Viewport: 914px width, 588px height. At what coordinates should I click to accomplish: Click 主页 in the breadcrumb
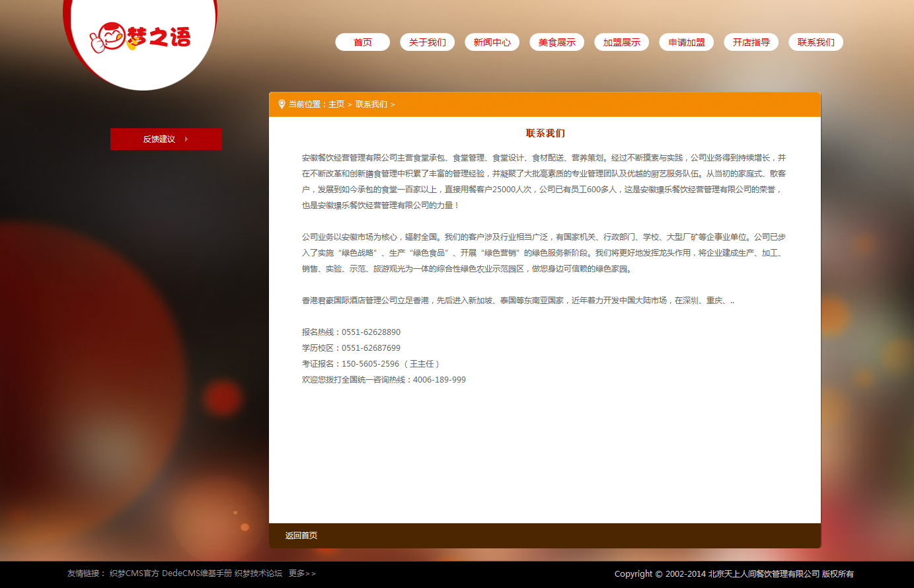click(336, 104)
